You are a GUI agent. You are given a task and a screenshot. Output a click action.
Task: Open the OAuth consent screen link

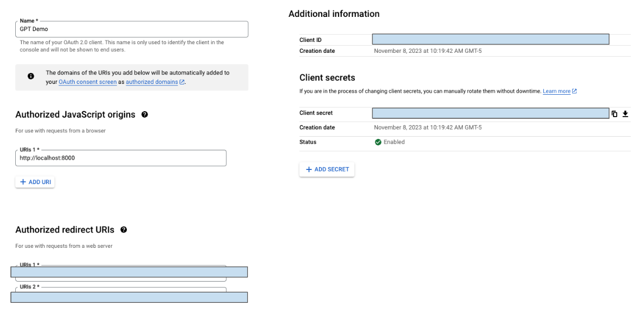pyautogui.click(x=87, y=82)
